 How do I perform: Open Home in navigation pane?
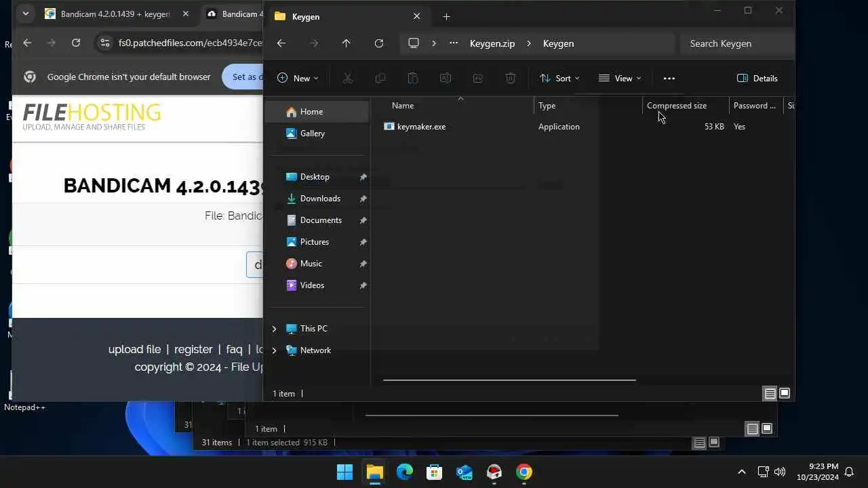click(317, 112)
